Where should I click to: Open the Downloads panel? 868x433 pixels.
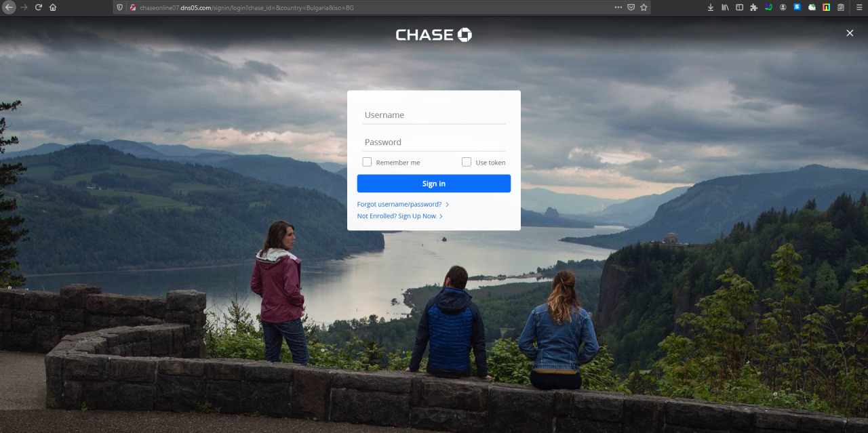[711, 7]
